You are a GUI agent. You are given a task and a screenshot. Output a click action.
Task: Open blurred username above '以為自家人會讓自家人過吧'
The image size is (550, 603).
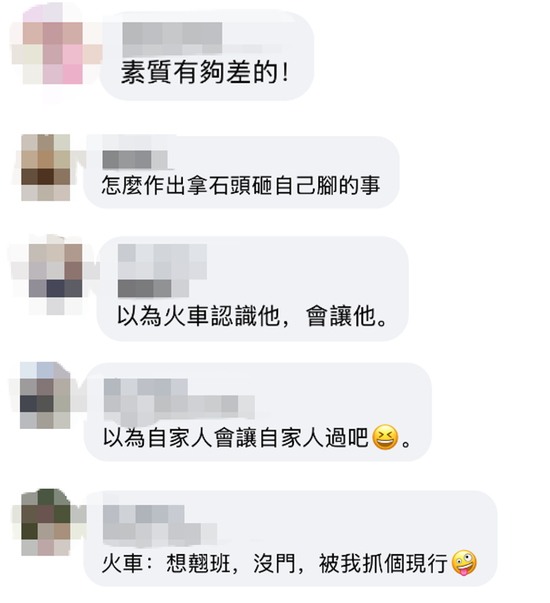click(x=179, y=398)
